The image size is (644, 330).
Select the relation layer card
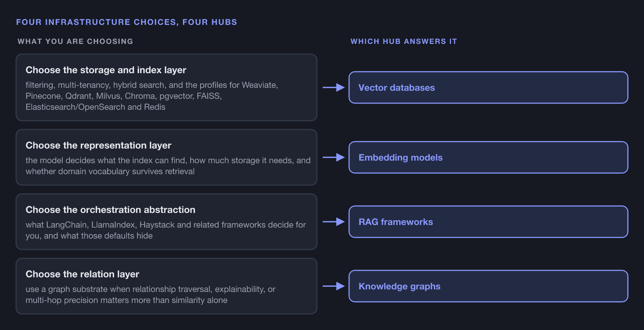click(166, 286)
